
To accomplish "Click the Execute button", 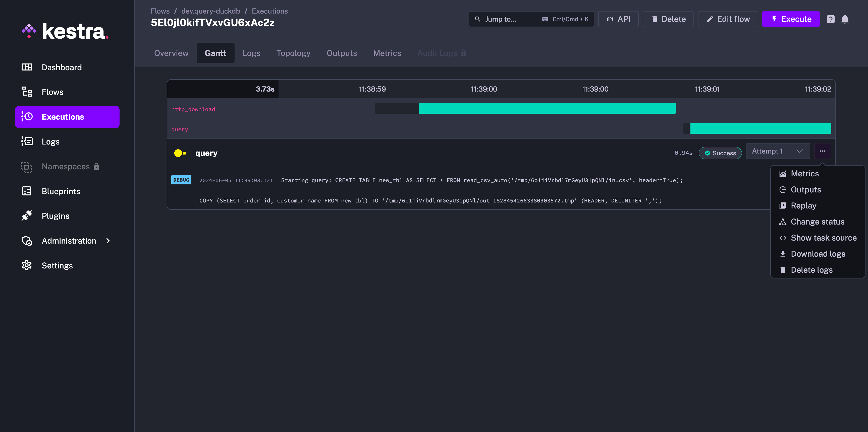I will 791,19.
